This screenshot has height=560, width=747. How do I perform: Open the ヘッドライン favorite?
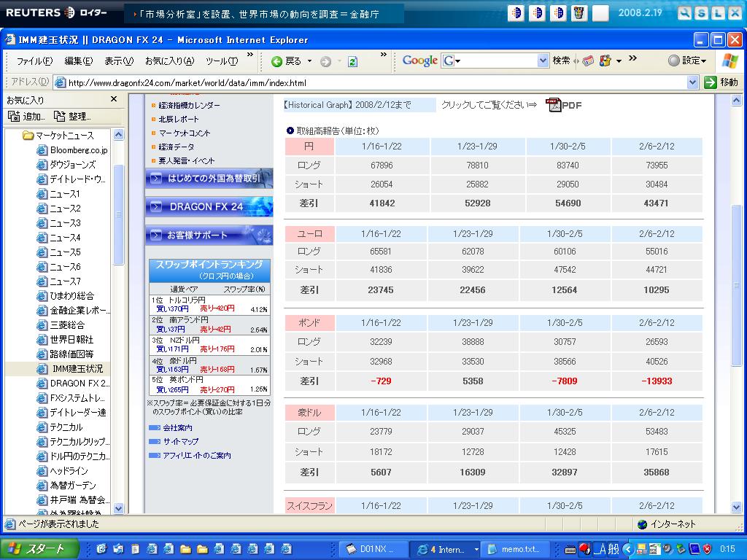tap(63, 471)
